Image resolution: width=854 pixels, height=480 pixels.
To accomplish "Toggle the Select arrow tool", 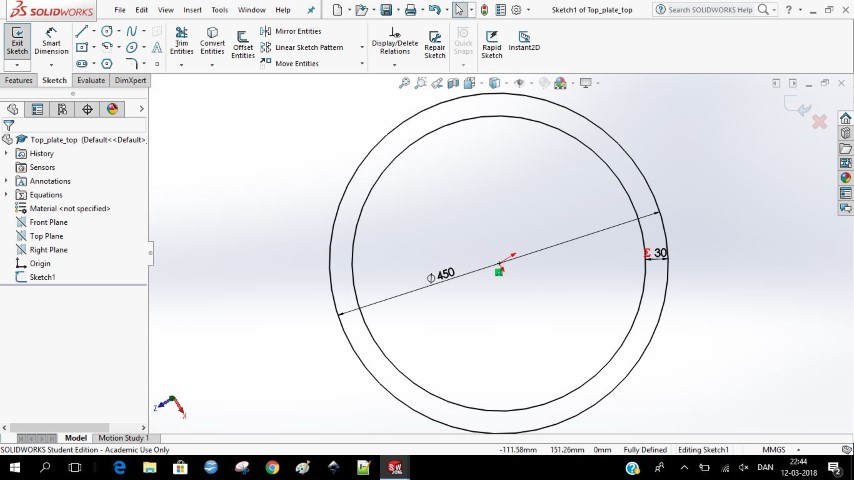I will click(460, 9).
